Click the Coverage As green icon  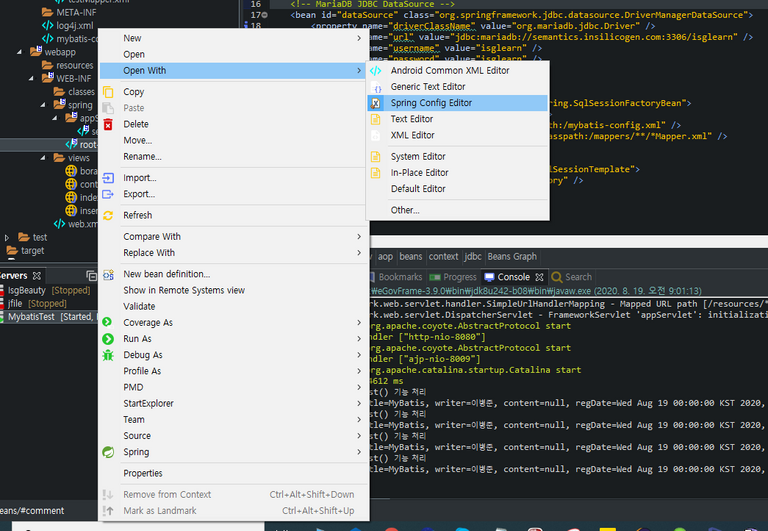coord(107,322)
